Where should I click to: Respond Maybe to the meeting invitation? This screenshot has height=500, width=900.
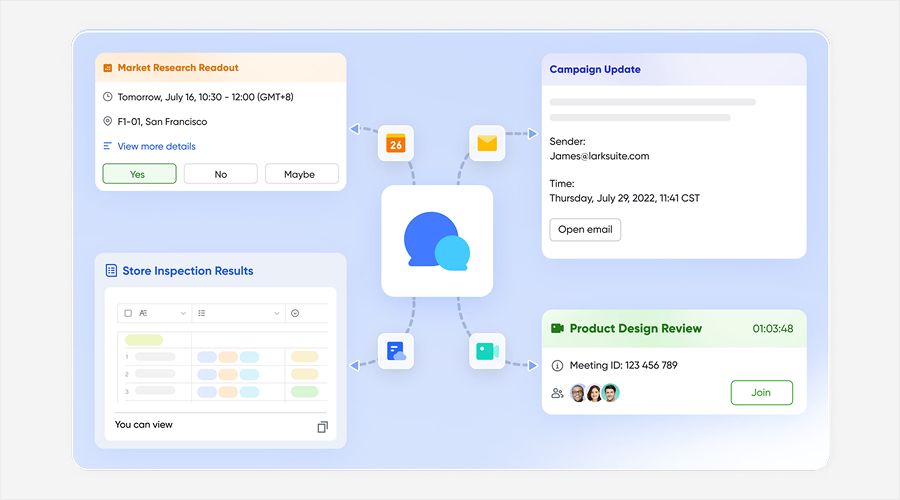click(301, 174)
